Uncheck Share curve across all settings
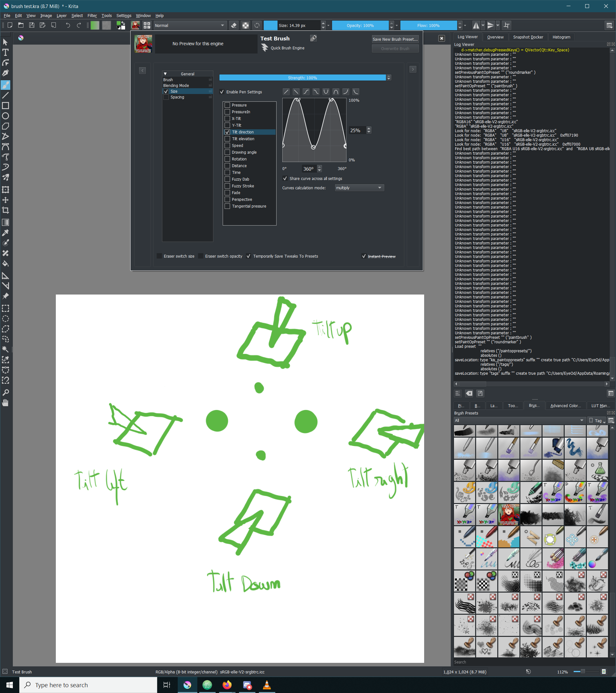616x693 pixels. point(285,179)
